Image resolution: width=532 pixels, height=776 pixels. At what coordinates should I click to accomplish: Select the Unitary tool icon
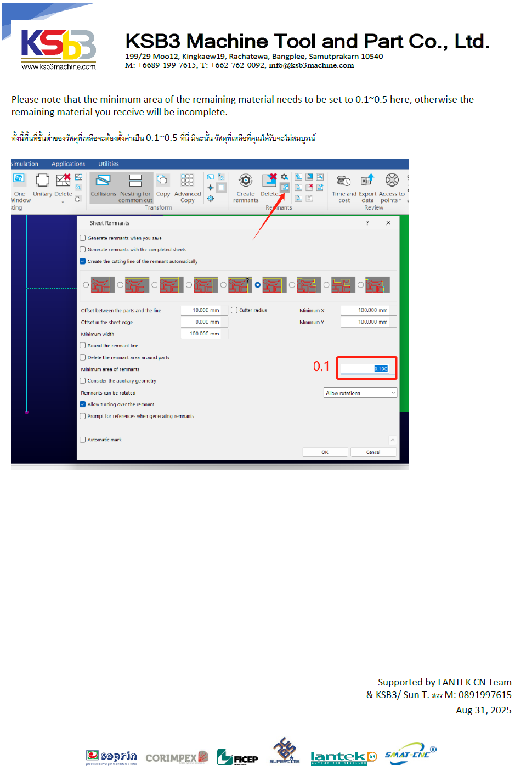tap(42, 181)
